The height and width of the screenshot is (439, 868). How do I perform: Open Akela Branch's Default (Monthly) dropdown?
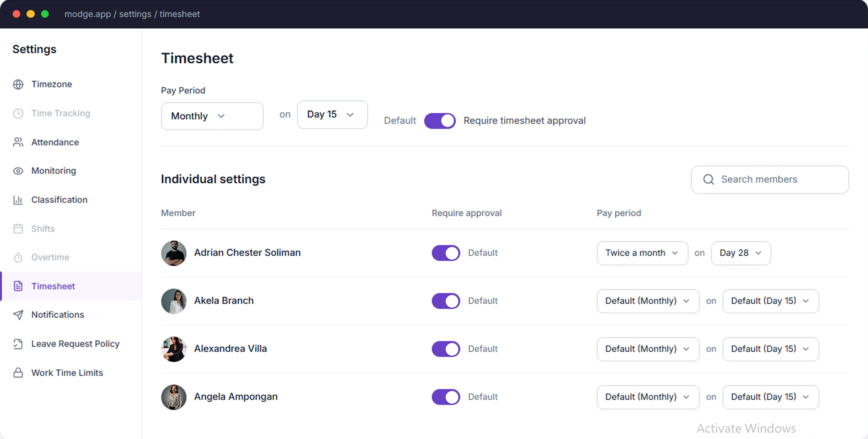click(648, 301)
